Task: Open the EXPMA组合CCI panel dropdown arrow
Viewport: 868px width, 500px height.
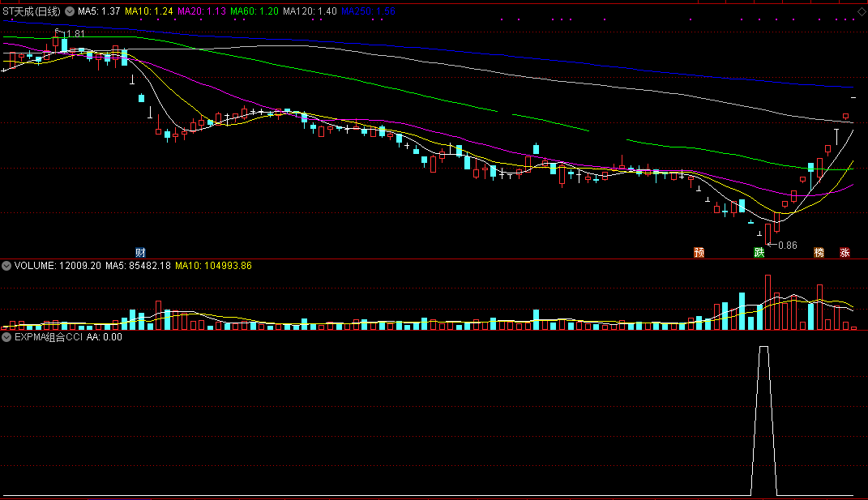Action: point(6,336)
